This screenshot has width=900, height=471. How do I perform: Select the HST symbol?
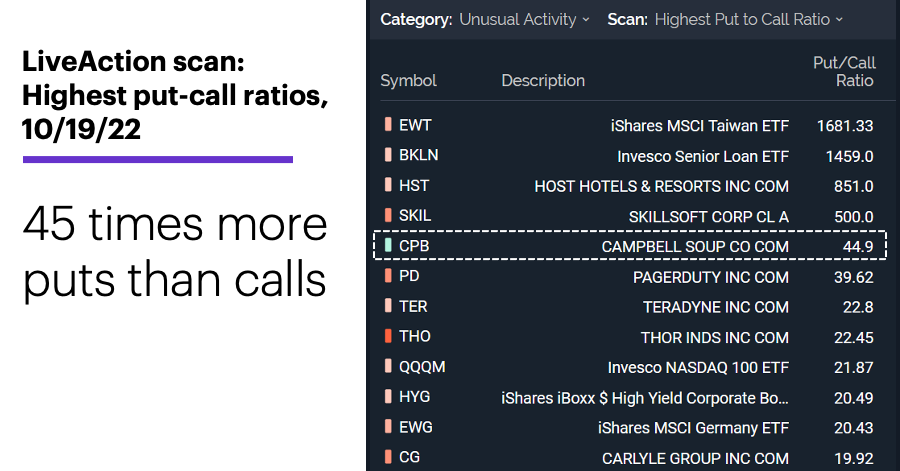coord(414,185)
